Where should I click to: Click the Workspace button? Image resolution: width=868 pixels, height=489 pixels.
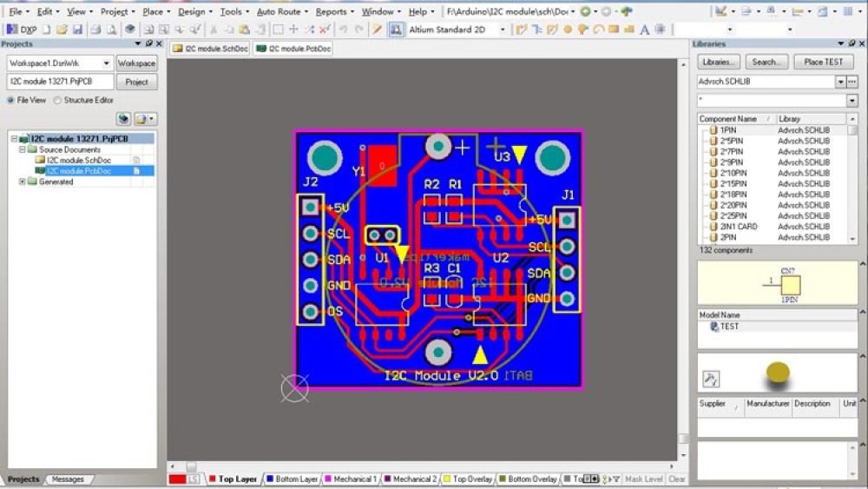click(x=137, y=63)
